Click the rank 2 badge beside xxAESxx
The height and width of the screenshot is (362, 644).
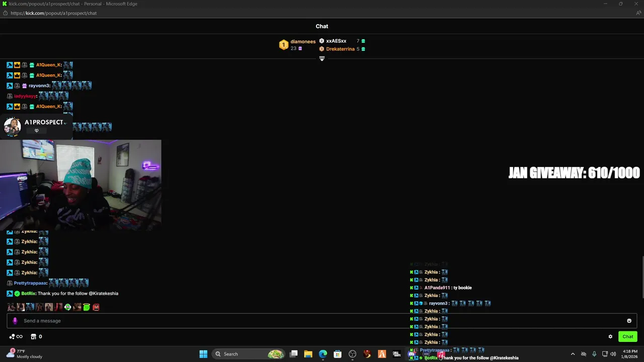[x=321, y=41]
